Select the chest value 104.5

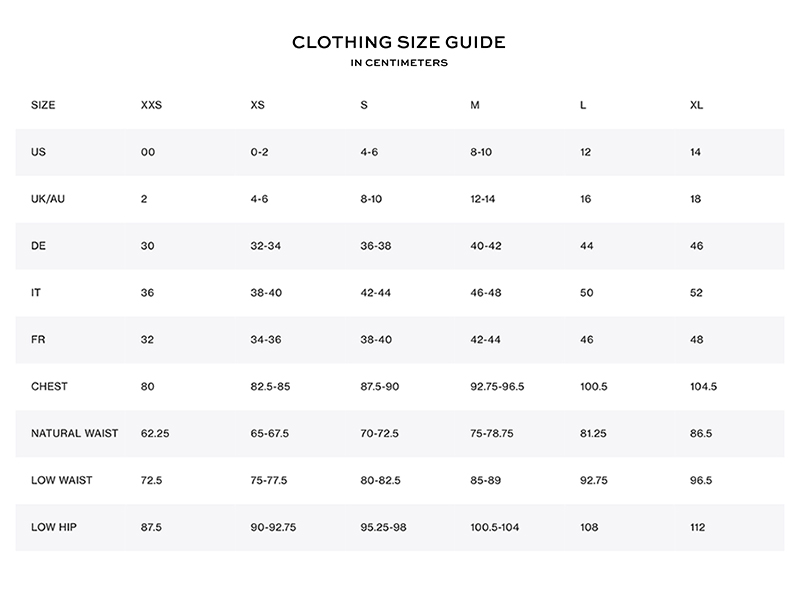704,386
